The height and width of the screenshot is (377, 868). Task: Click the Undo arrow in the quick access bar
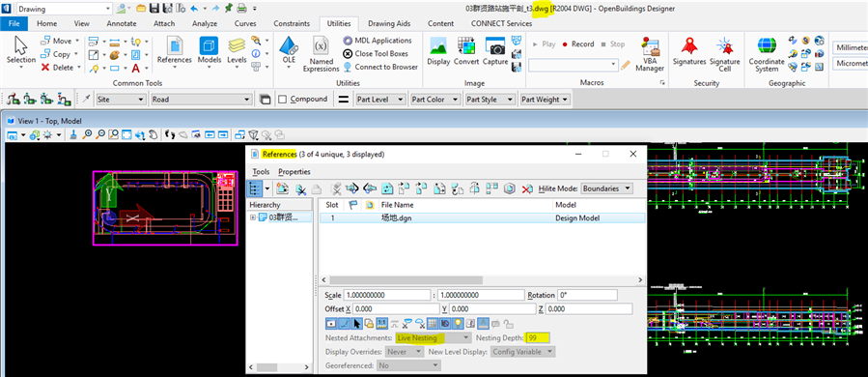(x=194, y=9)
